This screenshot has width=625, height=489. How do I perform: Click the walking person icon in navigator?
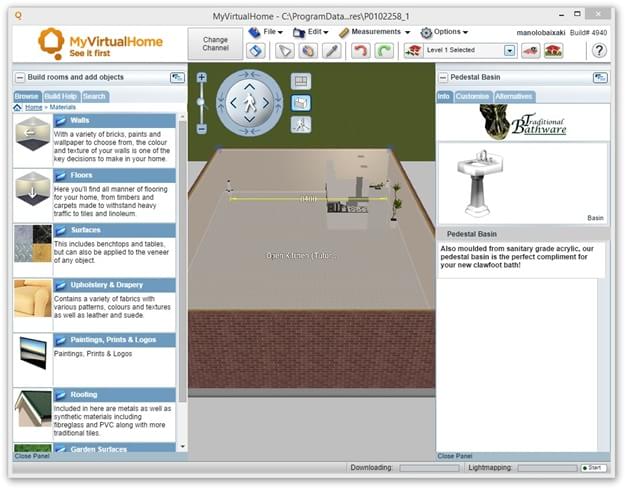coord(250,103)
